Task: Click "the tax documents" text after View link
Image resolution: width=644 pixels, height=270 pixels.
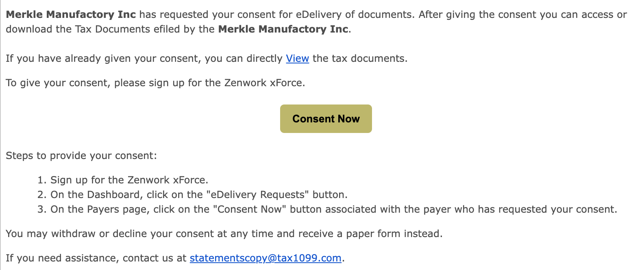Action: pos(360,59)
